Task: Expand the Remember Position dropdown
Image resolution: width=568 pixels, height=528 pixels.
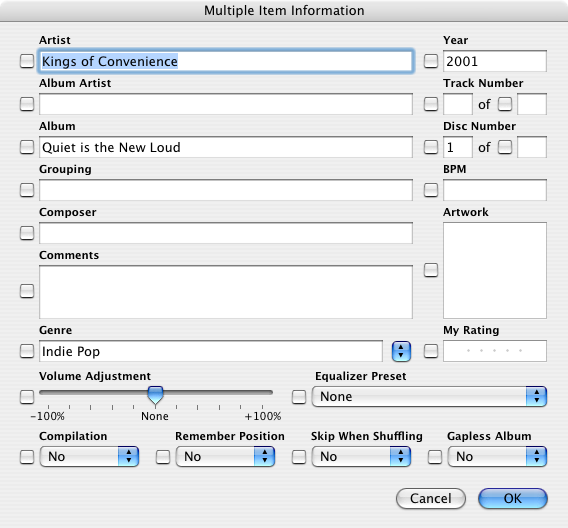Action: [x=225, y=456]
